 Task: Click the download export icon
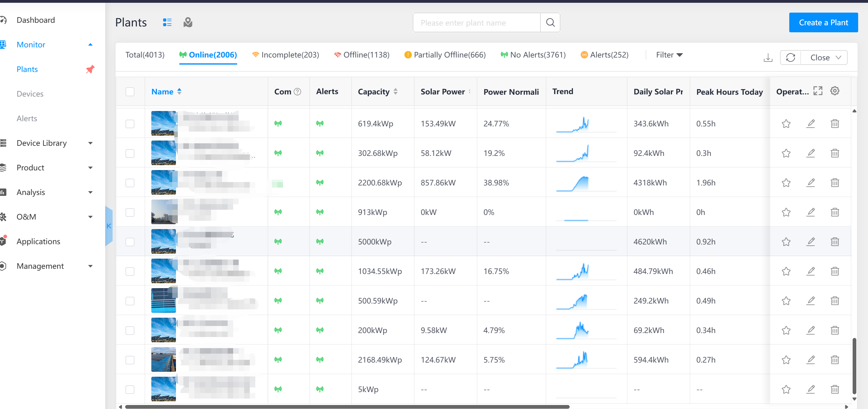pos(768,58)
